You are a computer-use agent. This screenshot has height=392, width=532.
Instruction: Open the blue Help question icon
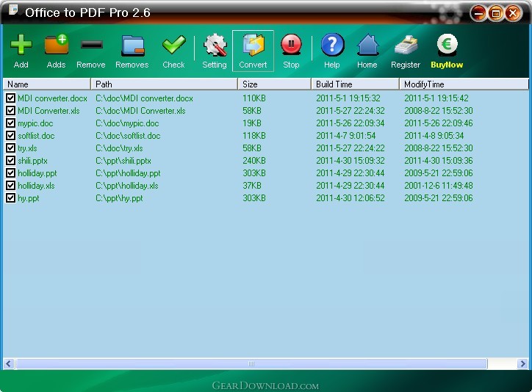332,44
